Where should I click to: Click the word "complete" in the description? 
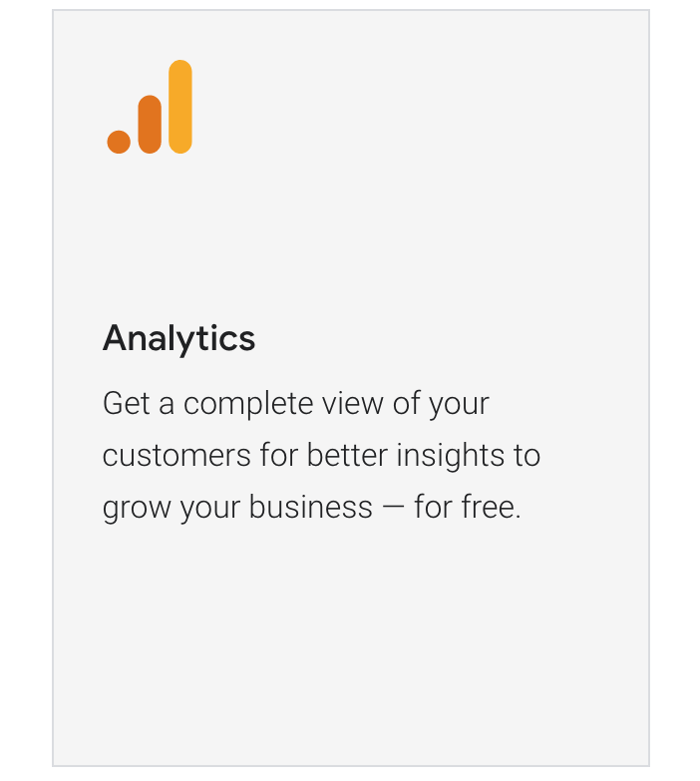247,404
